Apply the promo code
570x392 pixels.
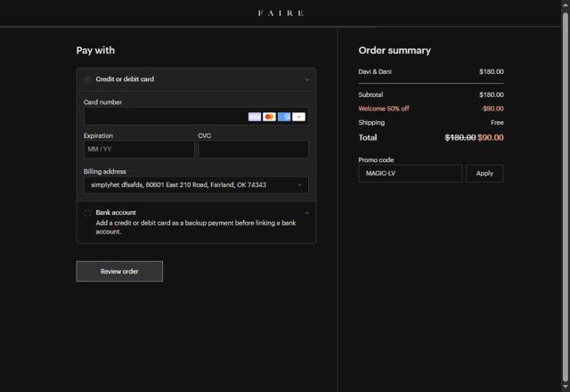484,174
